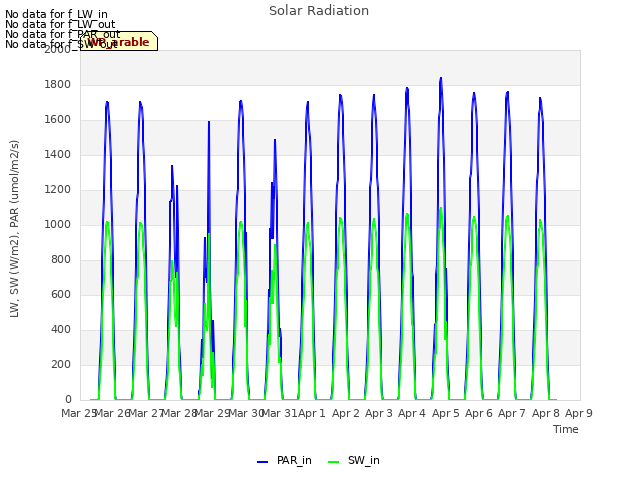Image resolution: width=640 pixels, height=480 pixels.
Task: Click the Mar 30 x-axis tick label
Action: (246, 413)
